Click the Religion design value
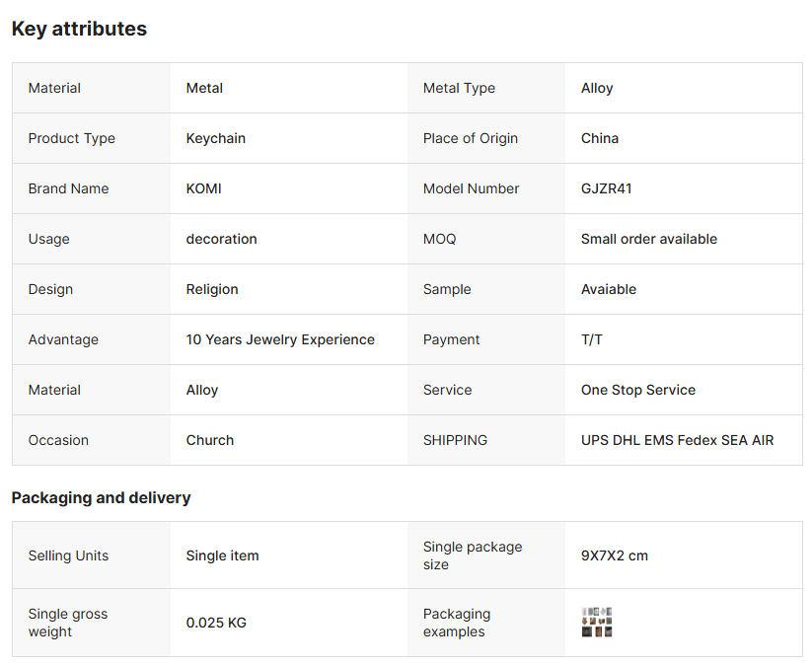 [212, 289]
